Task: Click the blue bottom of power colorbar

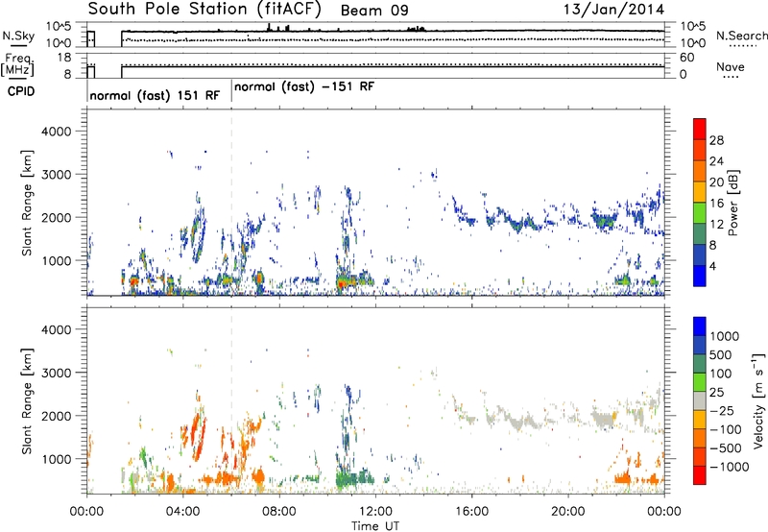Action: [x=700, y=276]
